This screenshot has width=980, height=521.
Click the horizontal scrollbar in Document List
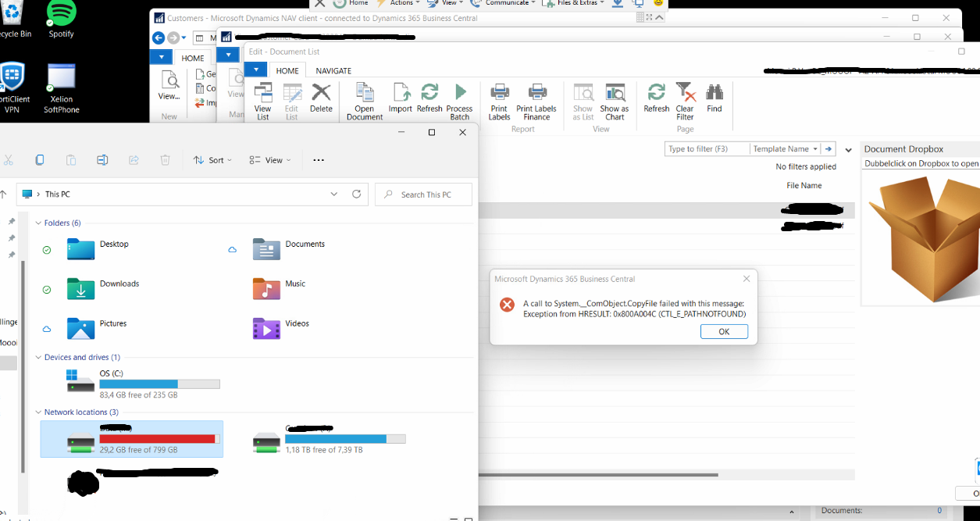pos(598,474)
